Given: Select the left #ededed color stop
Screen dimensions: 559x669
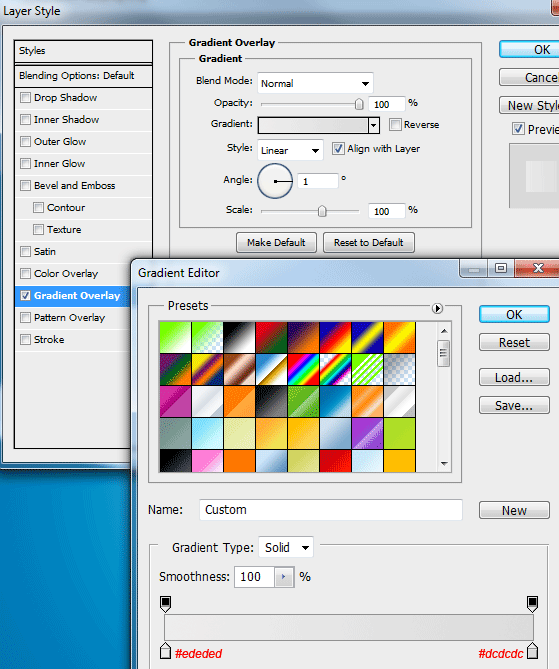Looking at the screenshot, I should click(166, 651).
